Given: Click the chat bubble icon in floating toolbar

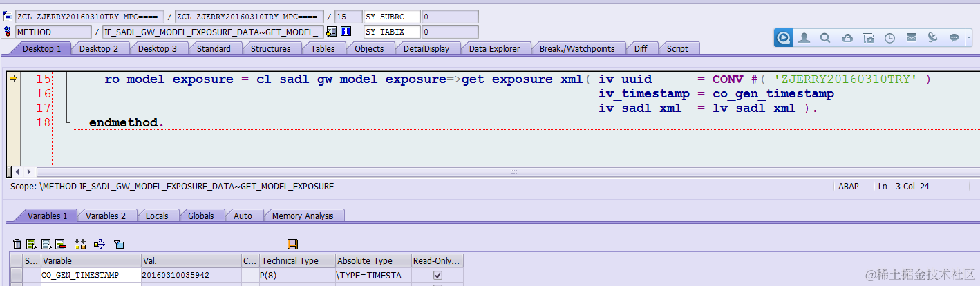Looking at the screenshot, I should [x=954, y=38].
